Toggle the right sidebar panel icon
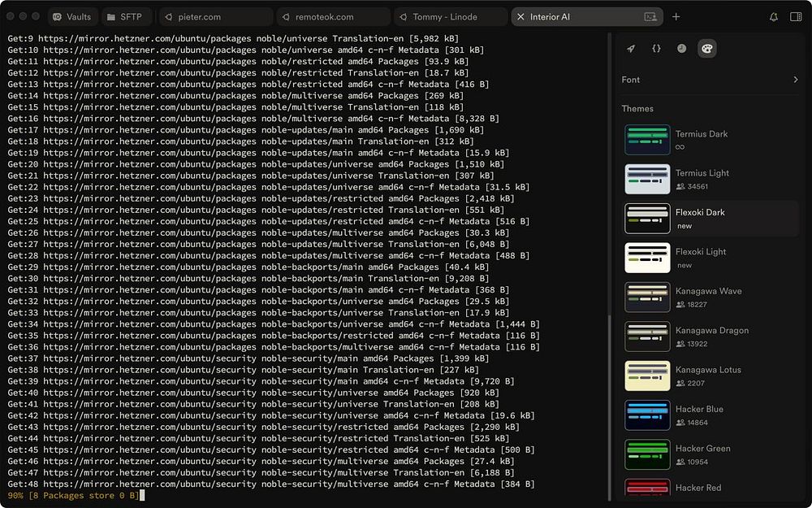The height and width of the screenshot is (508, 812). click(x=796, y=16)
